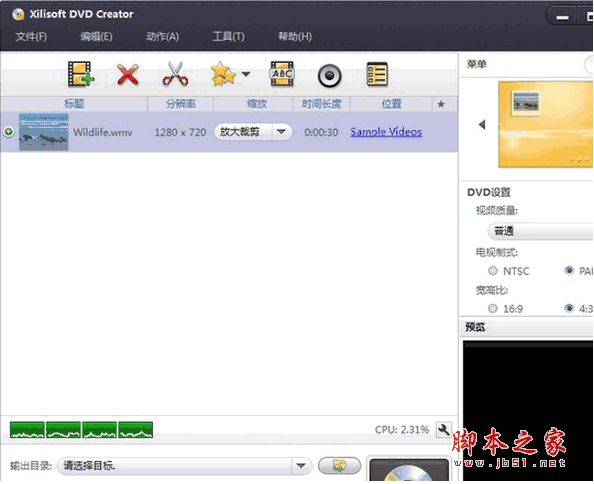This screenshot has width=594, height=484.
Task: Open the 文件(F) menu
Action: (31, 36)
